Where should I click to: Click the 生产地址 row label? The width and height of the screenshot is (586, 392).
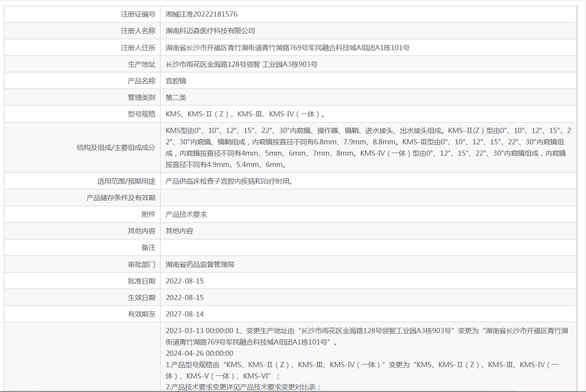coord(141,64)
